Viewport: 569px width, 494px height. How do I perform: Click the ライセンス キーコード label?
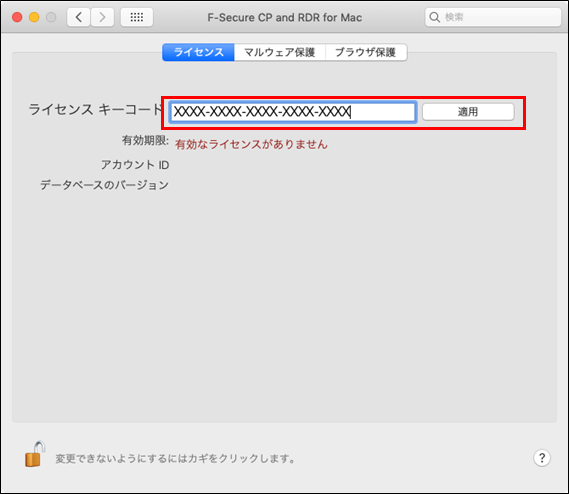coord(95,109)
